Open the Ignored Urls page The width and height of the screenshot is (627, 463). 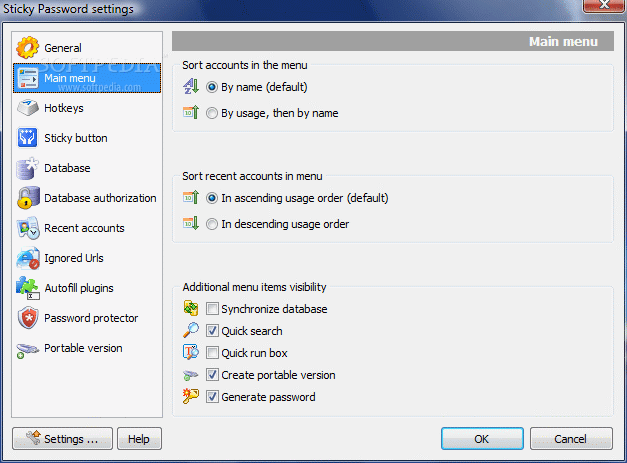(x=87, y=258)
